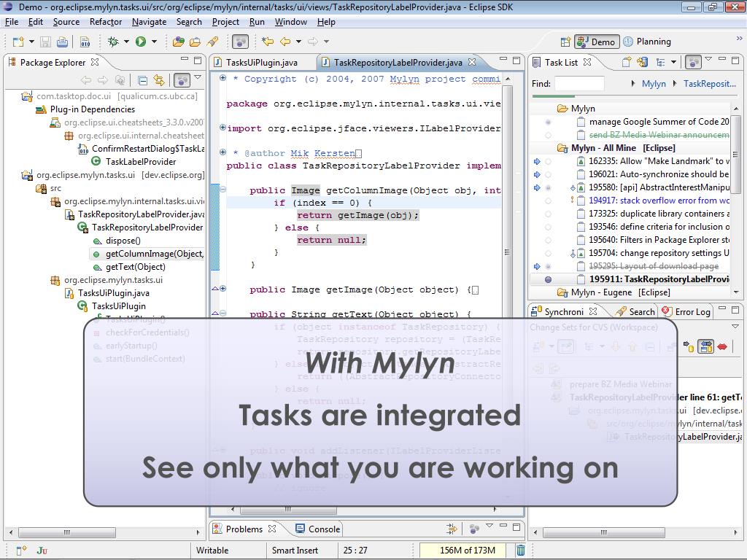747x560 pixels.
Task: Open the back navigation history dropdown
Action: pos(298,42)
